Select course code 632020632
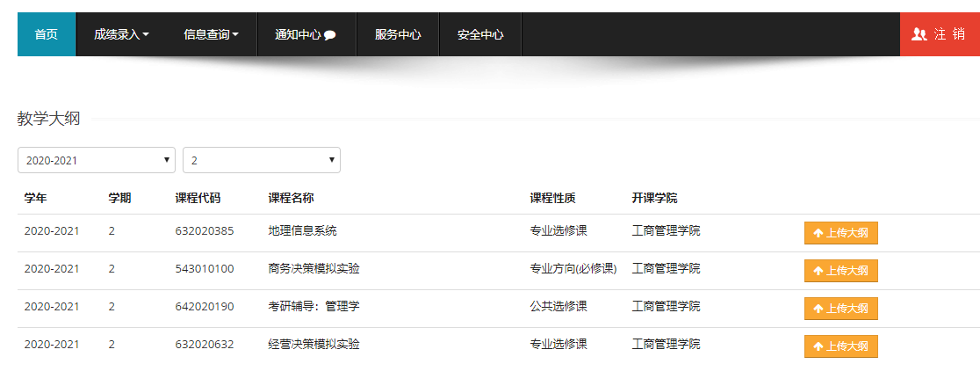 click(205, 345)
